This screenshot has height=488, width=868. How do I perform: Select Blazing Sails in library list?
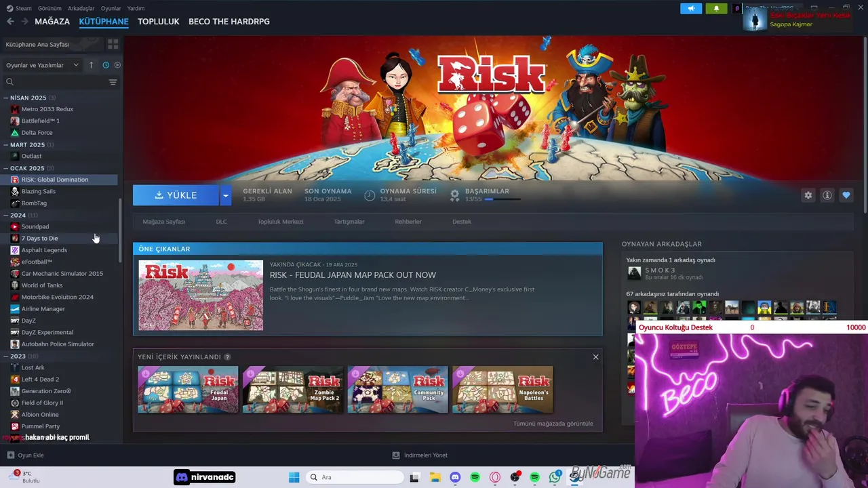(38, 192)
